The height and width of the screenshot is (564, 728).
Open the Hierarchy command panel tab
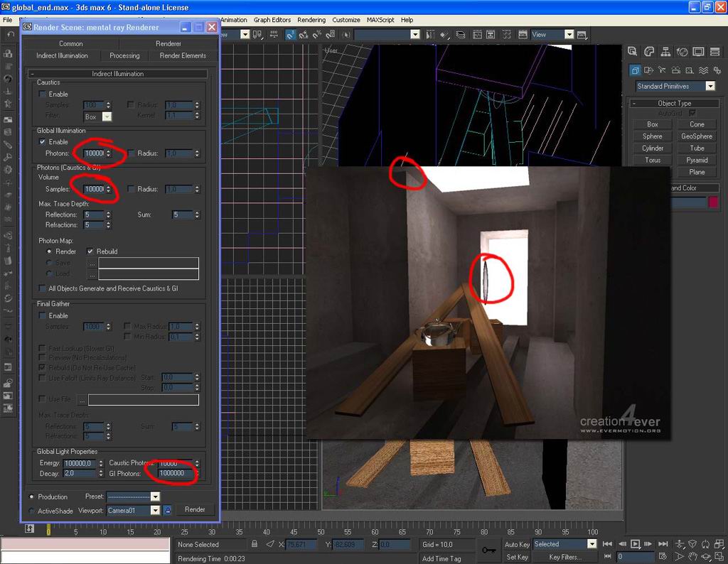pos(665,52)
